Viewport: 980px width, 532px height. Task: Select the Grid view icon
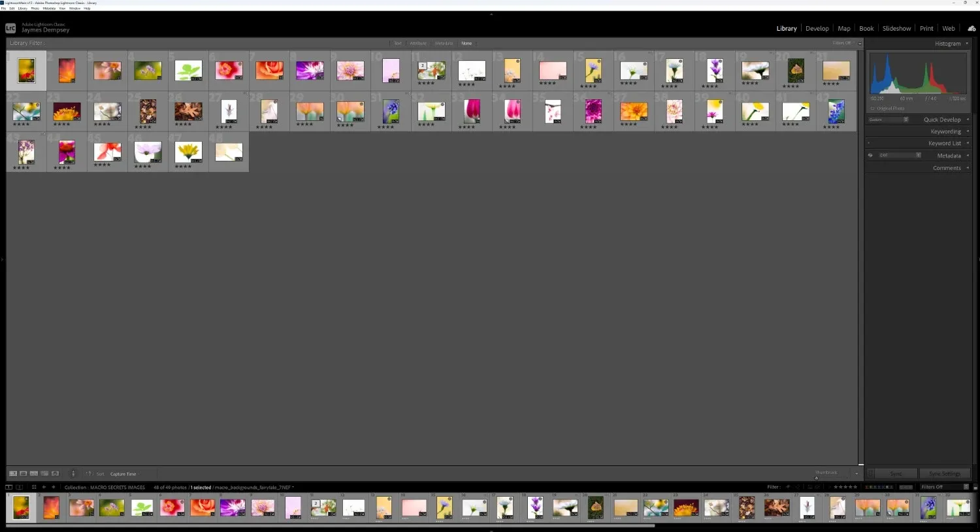[x=12, y=473]
